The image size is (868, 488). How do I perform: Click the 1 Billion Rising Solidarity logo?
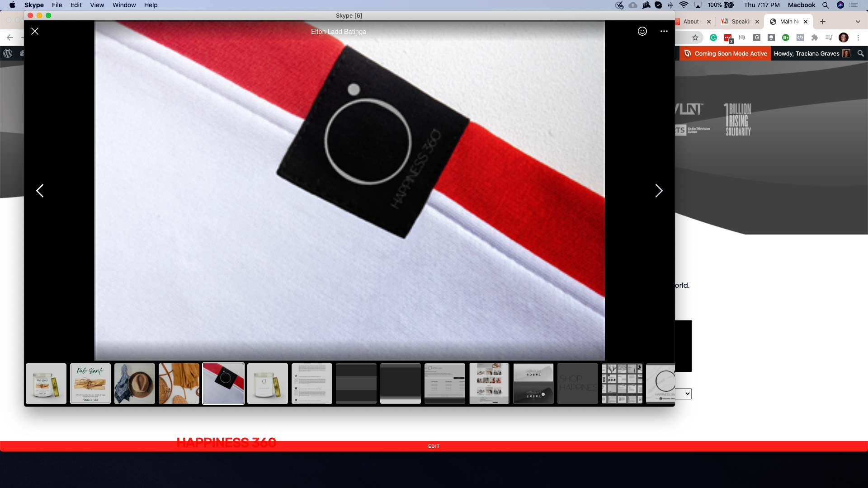tap(738, 119)
